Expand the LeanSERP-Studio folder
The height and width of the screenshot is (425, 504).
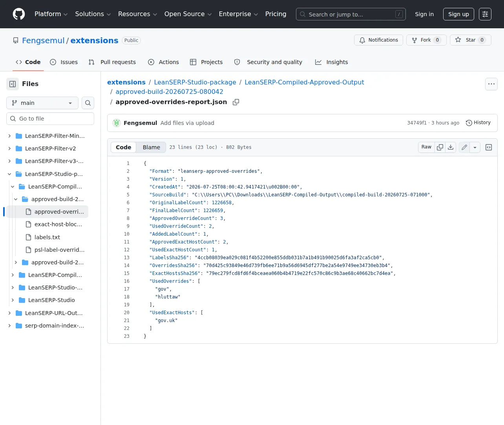13,300
